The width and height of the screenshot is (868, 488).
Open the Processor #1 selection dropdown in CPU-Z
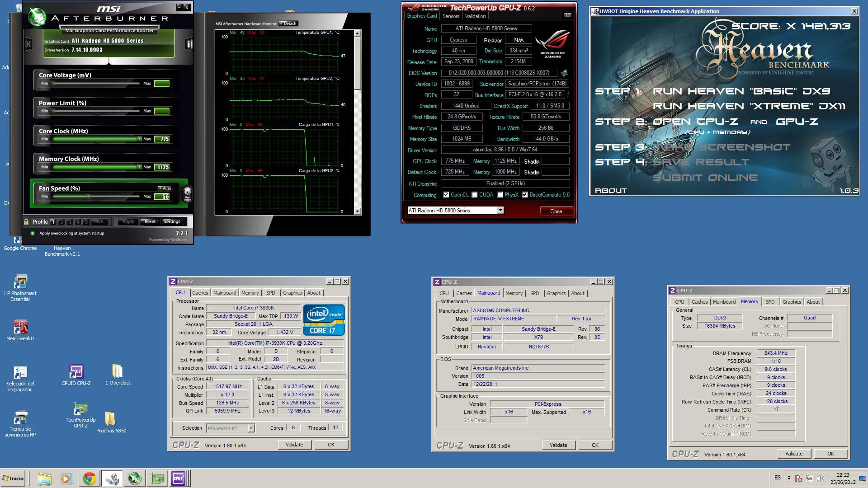coord(251,428)
